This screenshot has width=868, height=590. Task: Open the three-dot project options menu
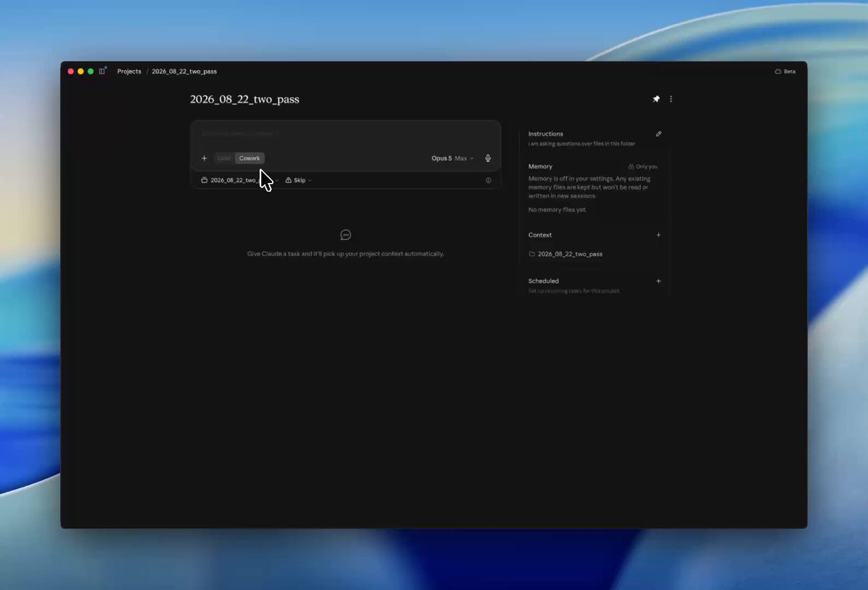click(x=671, y=99)
